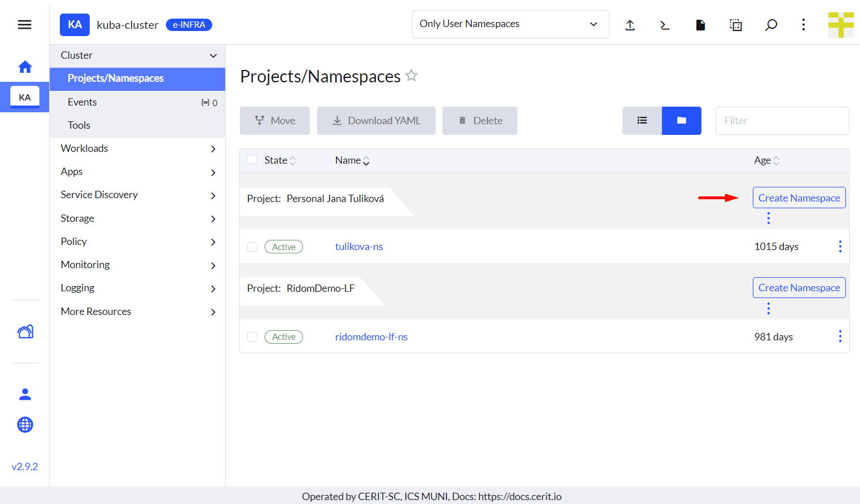Toggle the select-all checkbox in table header

pyautogui.click(x=252, y=160)
